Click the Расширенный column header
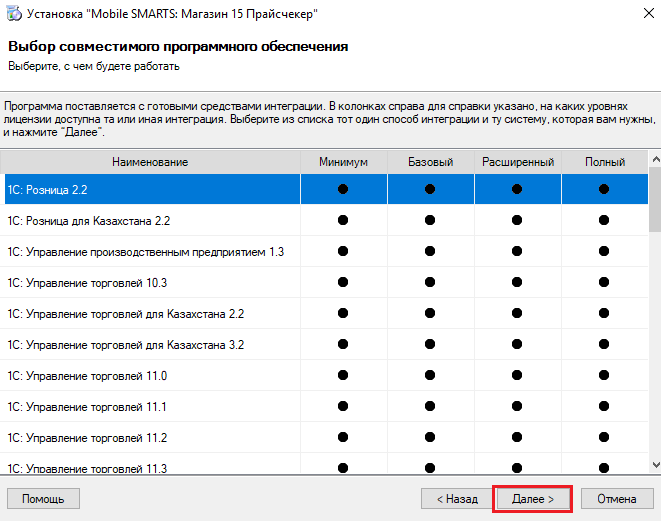Screen dimensions: 661x521 coord(518,162)
